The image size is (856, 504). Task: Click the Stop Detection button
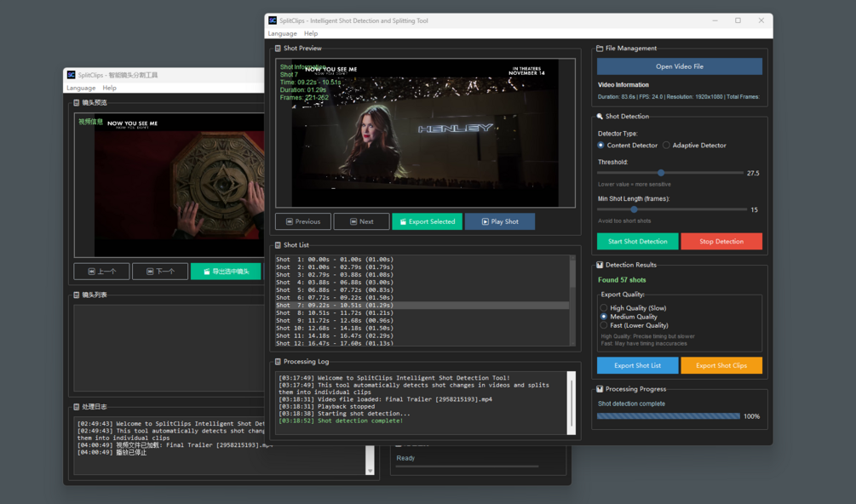721,241
